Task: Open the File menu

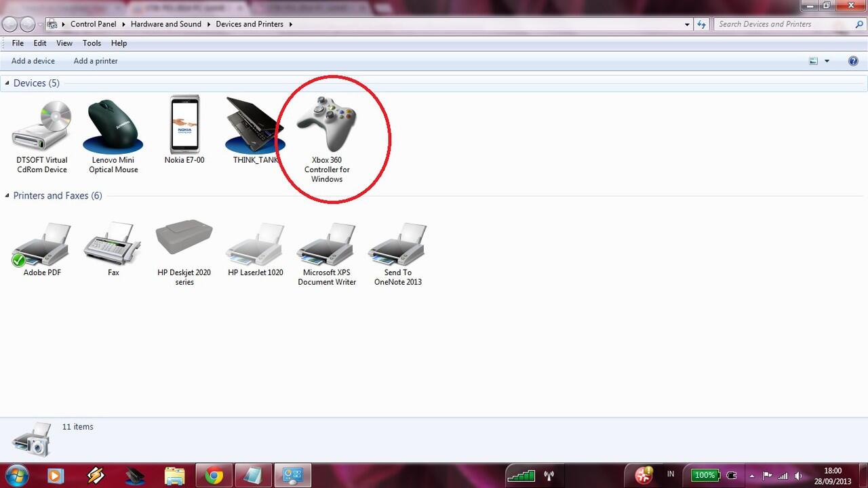Action: 18,43
